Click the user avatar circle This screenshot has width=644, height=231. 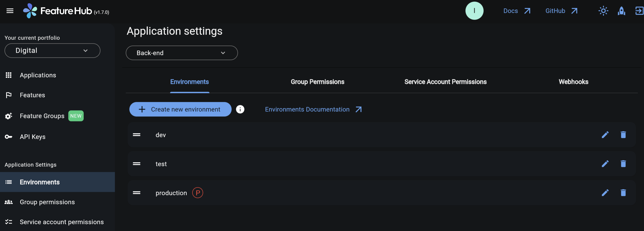pyautogui.click(x=474, y=11)
